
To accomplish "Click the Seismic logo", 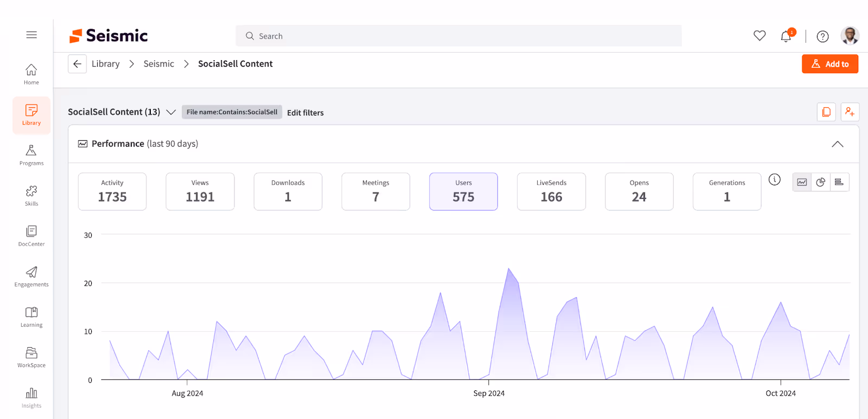I will point(108,36).
